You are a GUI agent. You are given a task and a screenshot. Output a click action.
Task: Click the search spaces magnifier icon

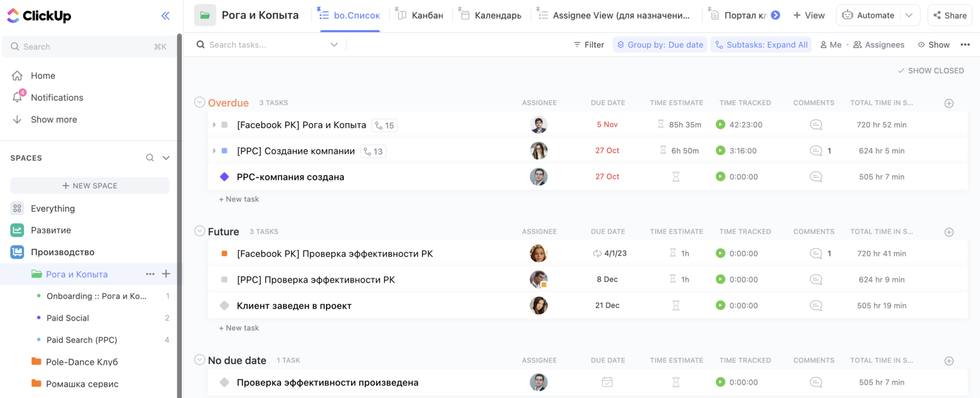[150, 158]
